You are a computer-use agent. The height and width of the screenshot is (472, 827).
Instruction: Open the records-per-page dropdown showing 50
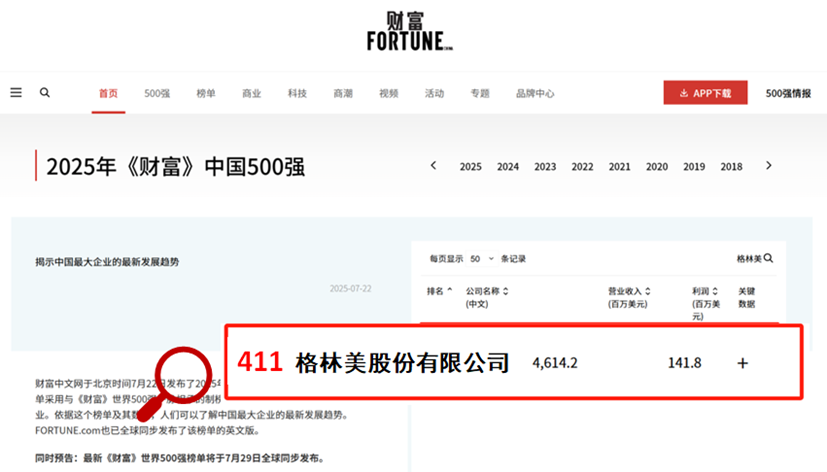(482, 258)
